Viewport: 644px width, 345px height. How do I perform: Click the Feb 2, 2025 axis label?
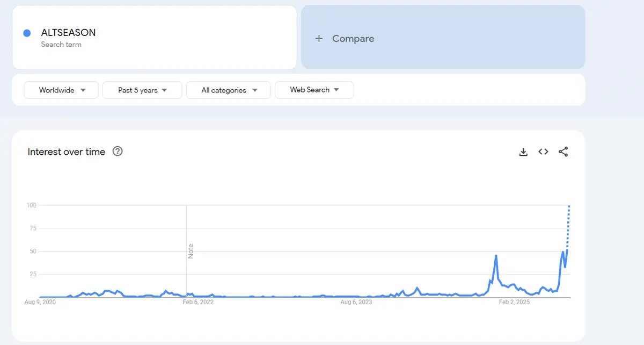[514, 302]
